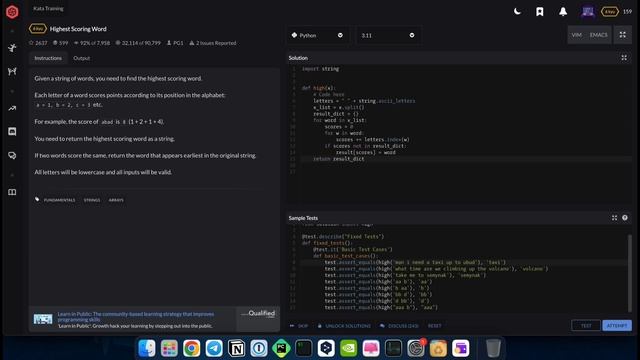
Task: Open System Settings in the Dock
Action: (x=416, y=348)
